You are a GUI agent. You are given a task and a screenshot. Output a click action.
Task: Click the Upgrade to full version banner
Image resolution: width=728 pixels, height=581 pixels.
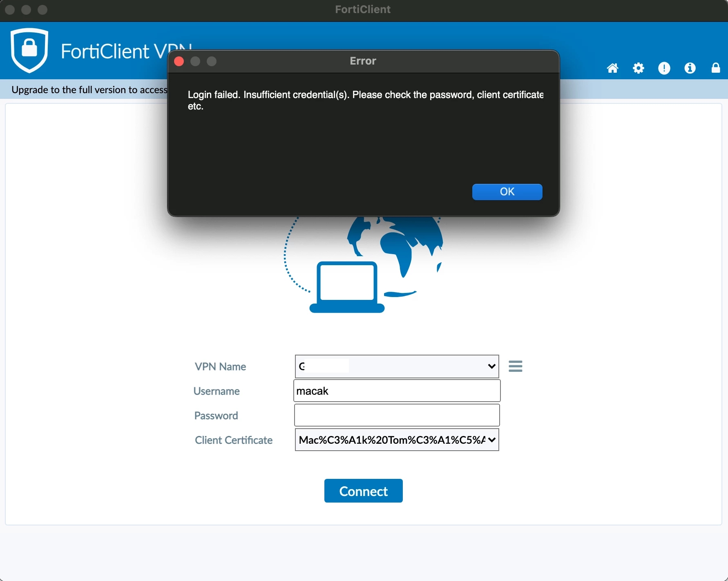(89, 90)
